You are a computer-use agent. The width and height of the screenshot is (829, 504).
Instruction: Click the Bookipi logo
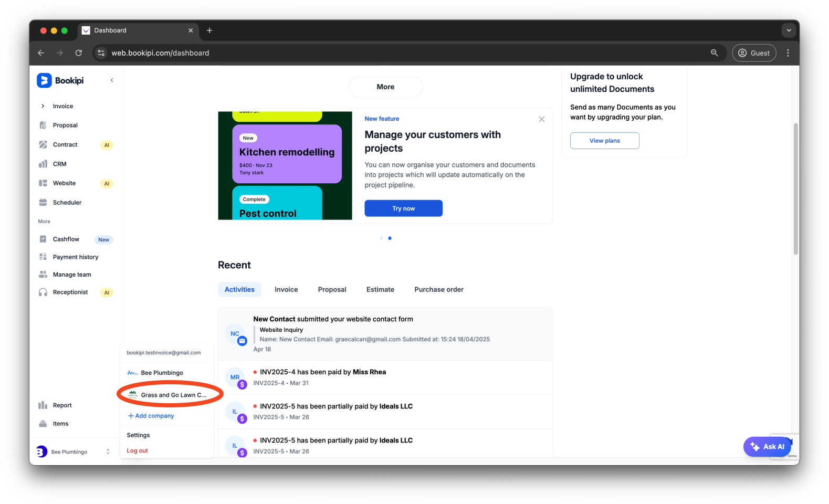[60, 80]
